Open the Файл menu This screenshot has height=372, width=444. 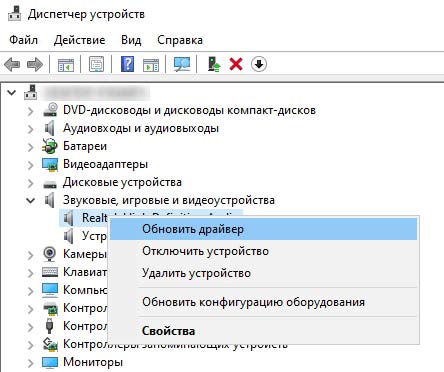click(23, 40)
